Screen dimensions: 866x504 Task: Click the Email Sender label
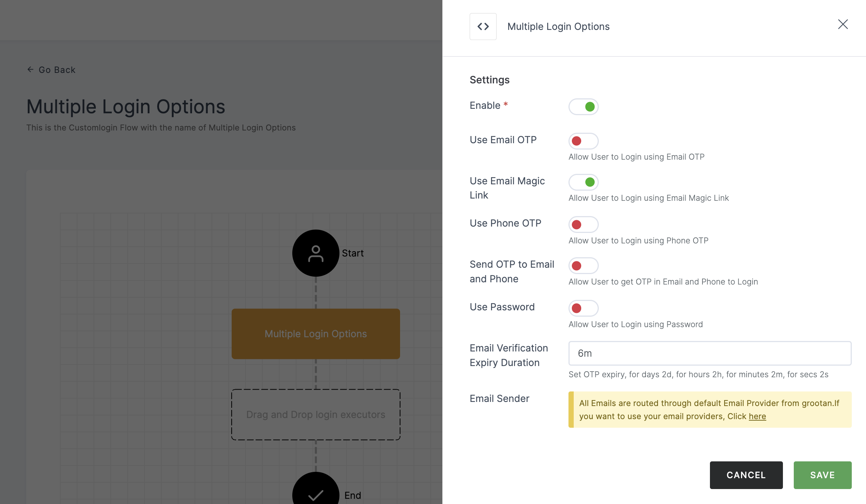[499, 399]
